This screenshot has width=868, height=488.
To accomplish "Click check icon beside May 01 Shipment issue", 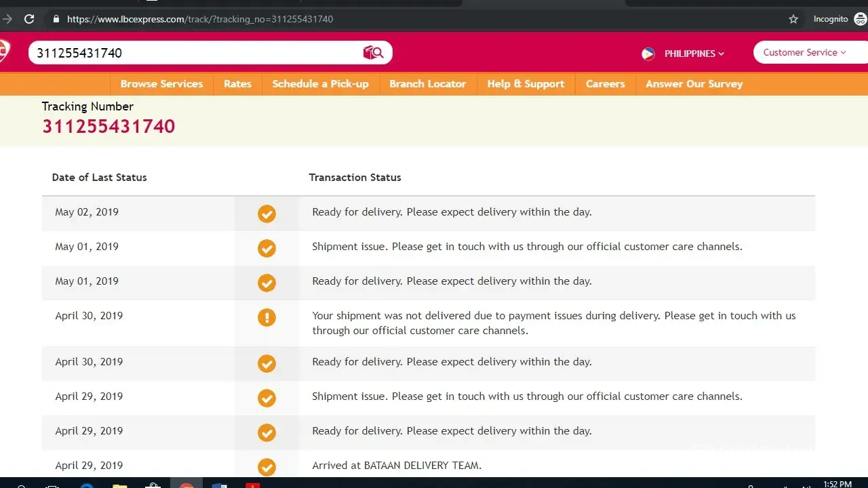I will tap(267, 248).
